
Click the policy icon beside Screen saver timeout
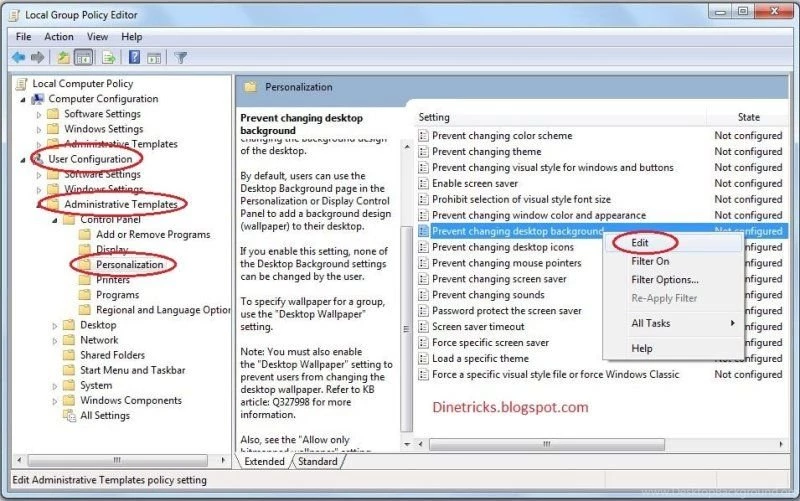pos(423,327)
